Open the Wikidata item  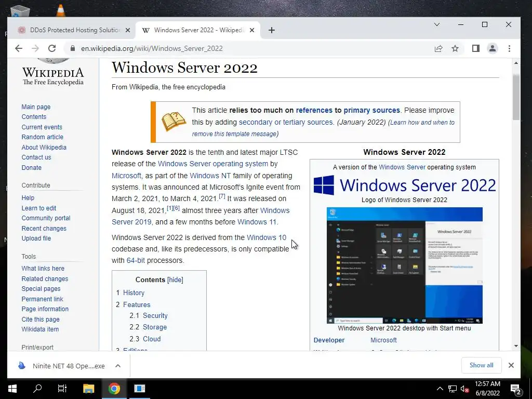[40, 329]
